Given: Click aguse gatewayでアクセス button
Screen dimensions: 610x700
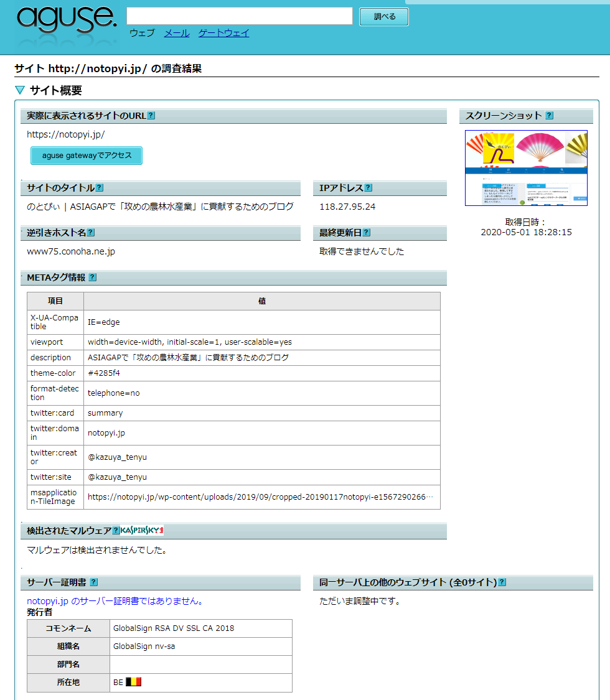Looking at the screenshot, I should pos(87,156).
